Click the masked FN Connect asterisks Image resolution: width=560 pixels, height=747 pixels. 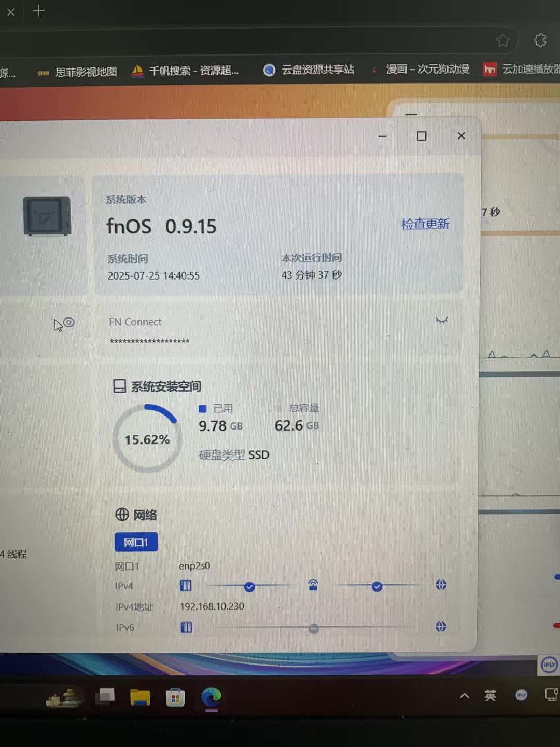coord(149,341)
